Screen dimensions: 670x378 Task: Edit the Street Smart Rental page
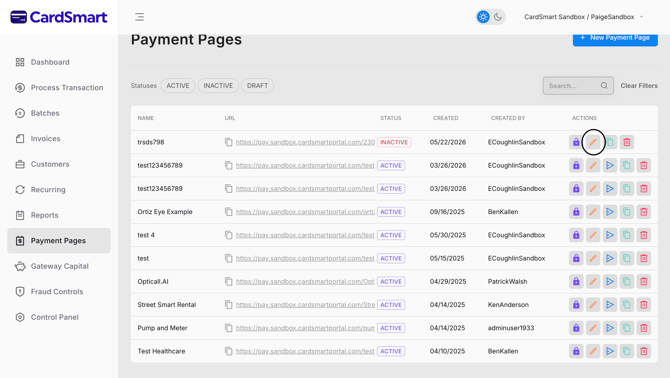tap(593, 305)
